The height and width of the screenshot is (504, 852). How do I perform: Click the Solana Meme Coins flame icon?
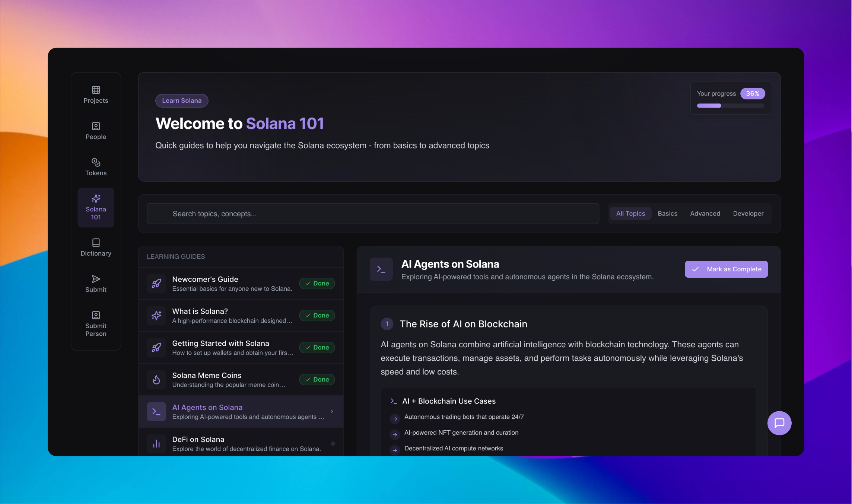[156, 379]
